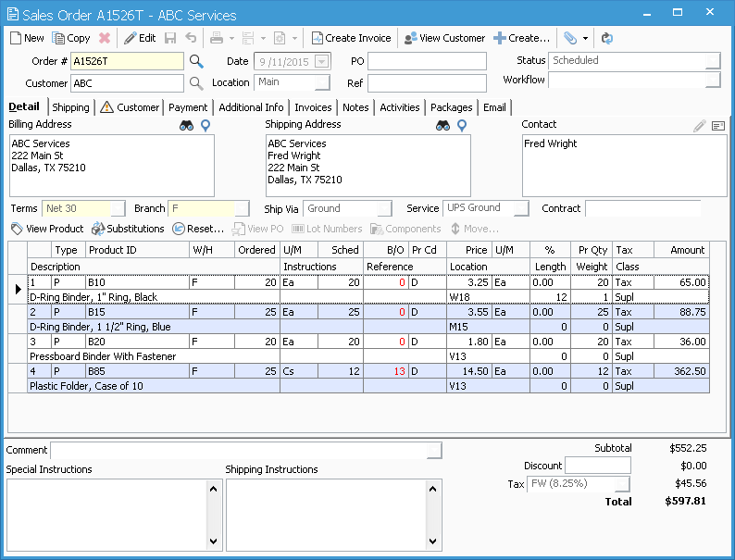Click the Contact card details icon

pos(718,126)
